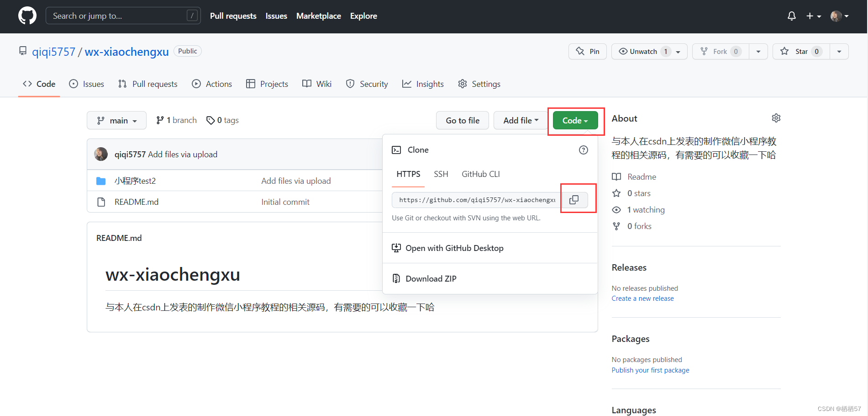The width and height of the screenshot is (868, 416).
Task: Click the 0 forks link
Action: pyautogui.click(x=631, y=226)
